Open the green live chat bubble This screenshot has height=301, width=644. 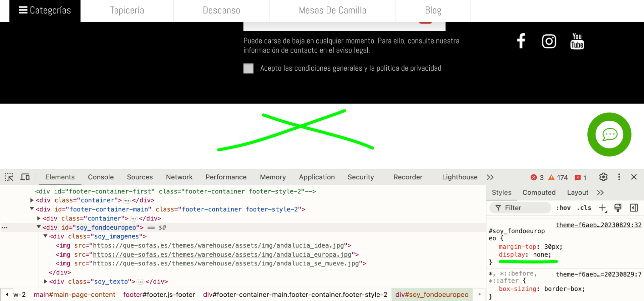(x=609, y=134)
